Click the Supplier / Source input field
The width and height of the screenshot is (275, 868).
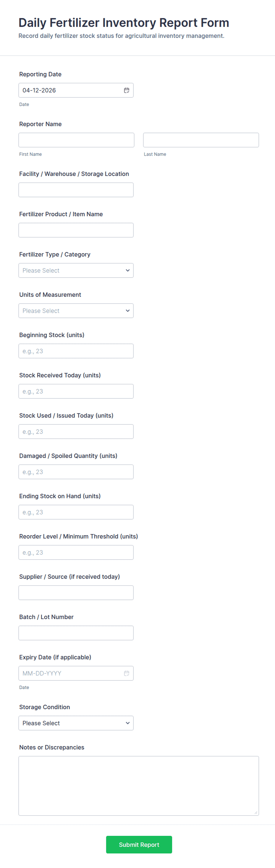pos(76,593)
